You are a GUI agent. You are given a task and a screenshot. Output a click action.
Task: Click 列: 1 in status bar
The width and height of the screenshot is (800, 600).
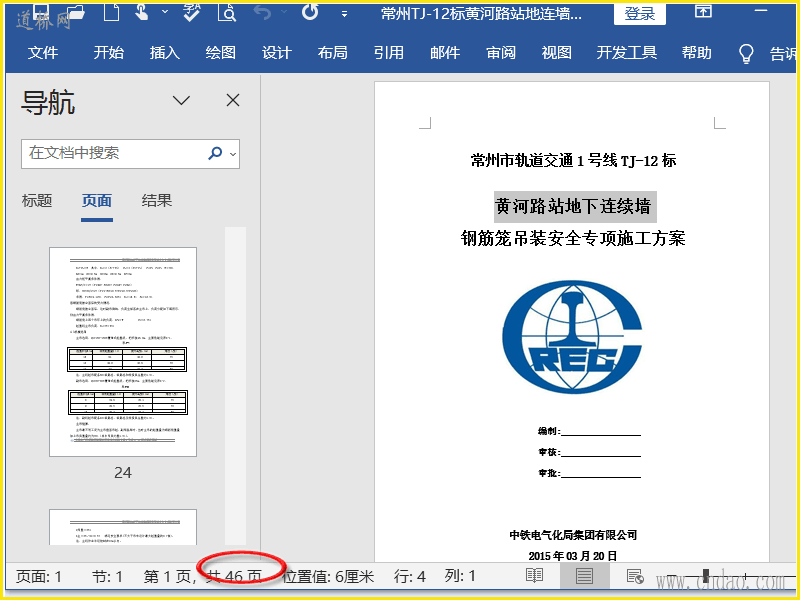point(460,576)
